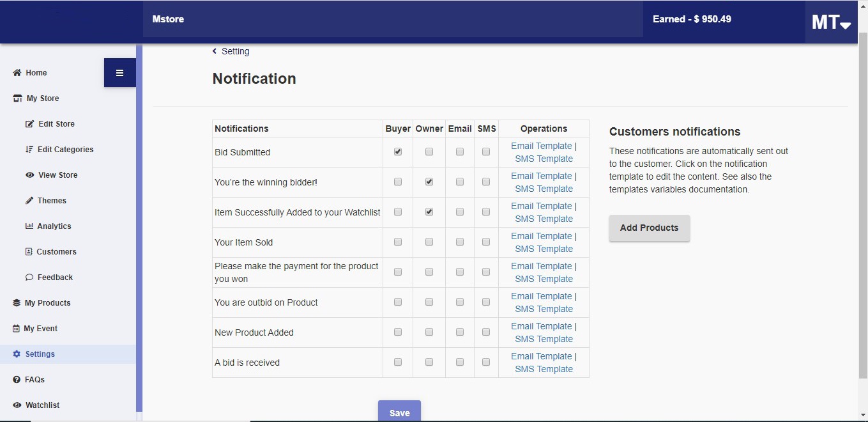This screenshot has width=868, height=422.
Task: Click the Analytics chart icon
Action: (29, 226)
